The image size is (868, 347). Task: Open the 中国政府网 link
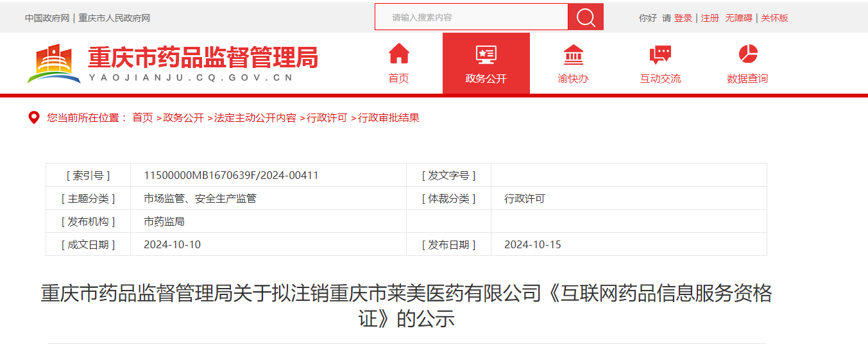(47, 18)
